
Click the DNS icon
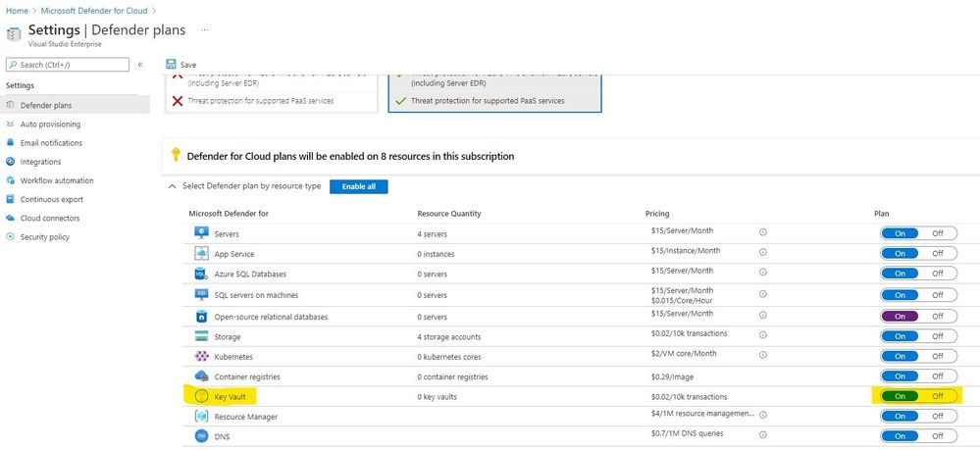tap(201, 436)
